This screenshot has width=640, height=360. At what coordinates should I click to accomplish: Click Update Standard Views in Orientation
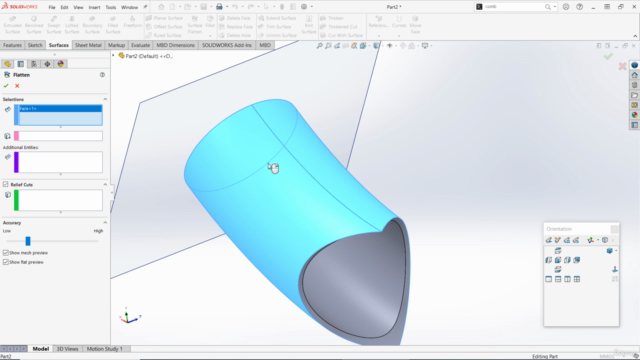[567, 240]
